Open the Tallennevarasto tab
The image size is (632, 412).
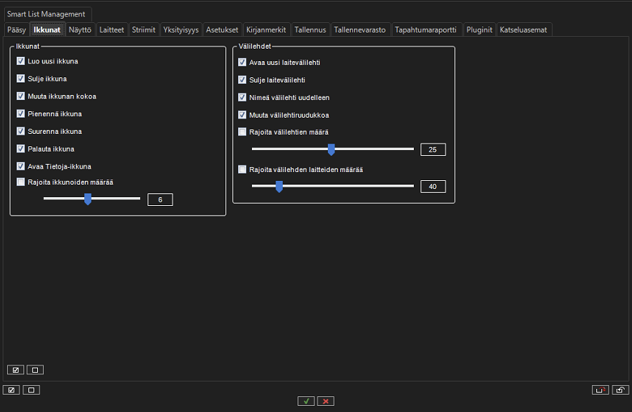click(360, 30)
